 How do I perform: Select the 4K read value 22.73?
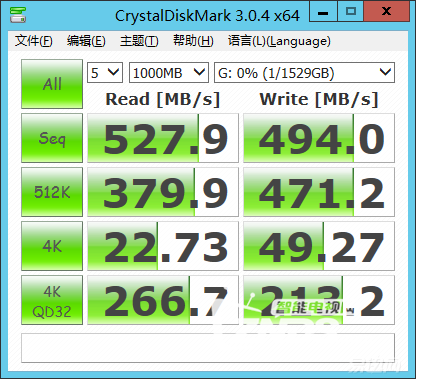(163, 246)
